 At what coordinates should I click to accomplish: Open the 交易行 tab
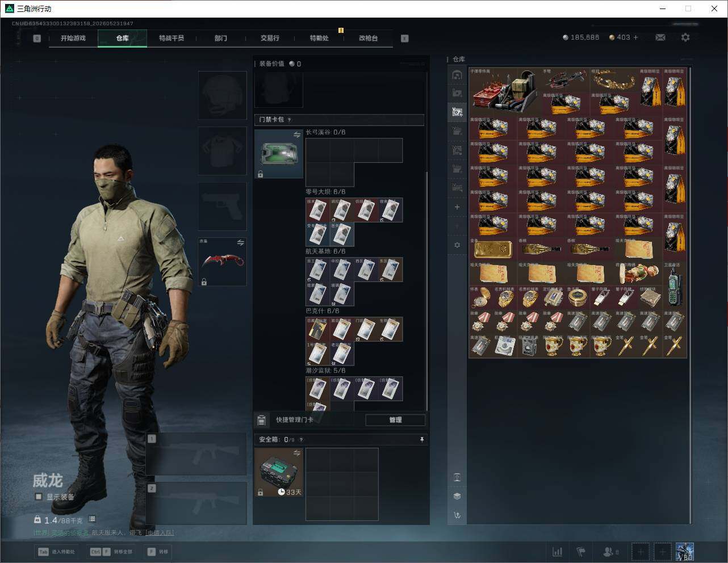click(270, 38)
